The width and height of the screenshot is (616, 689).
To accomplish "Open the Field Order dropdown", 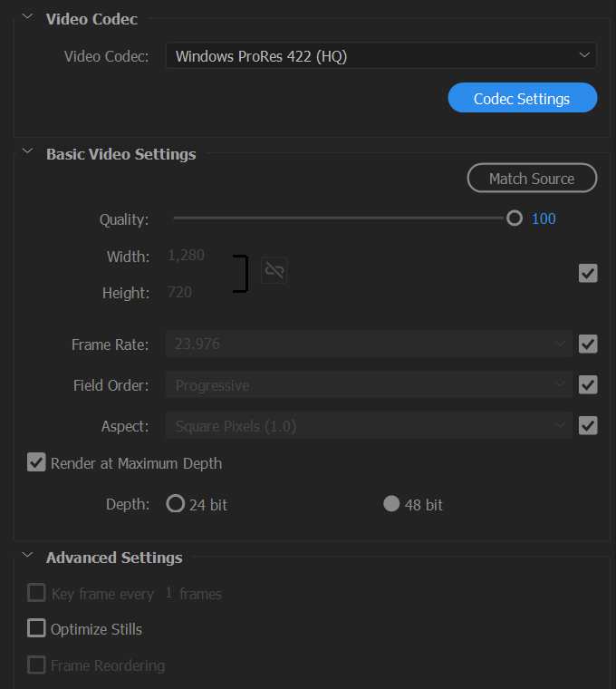I will point(370,384).
